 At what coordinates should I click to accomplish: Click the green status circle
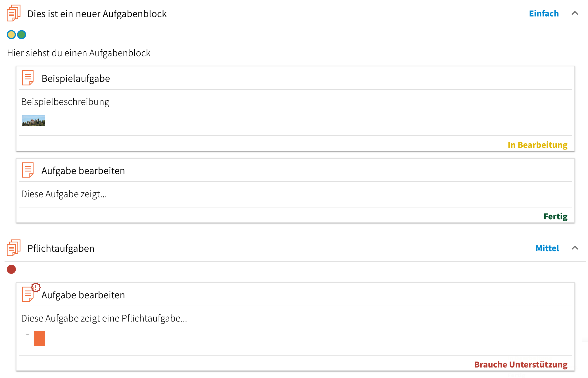tap(22, 35)
